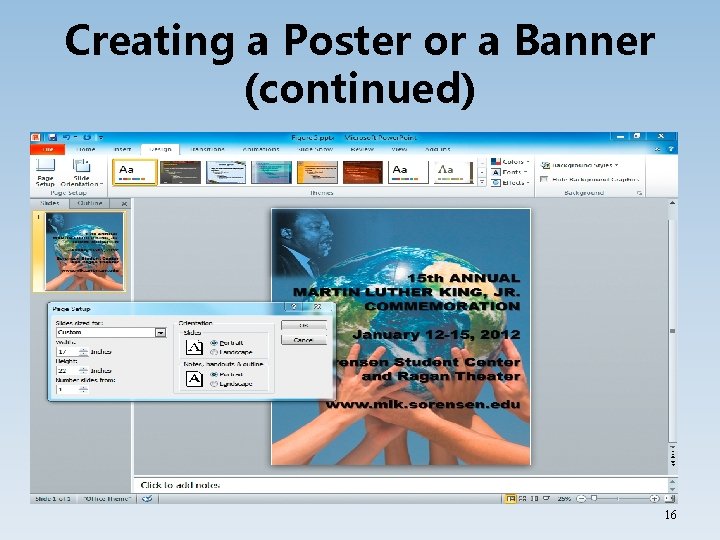Click the zoom in plus button
720x540 pixels.
[x=654, y=499]
